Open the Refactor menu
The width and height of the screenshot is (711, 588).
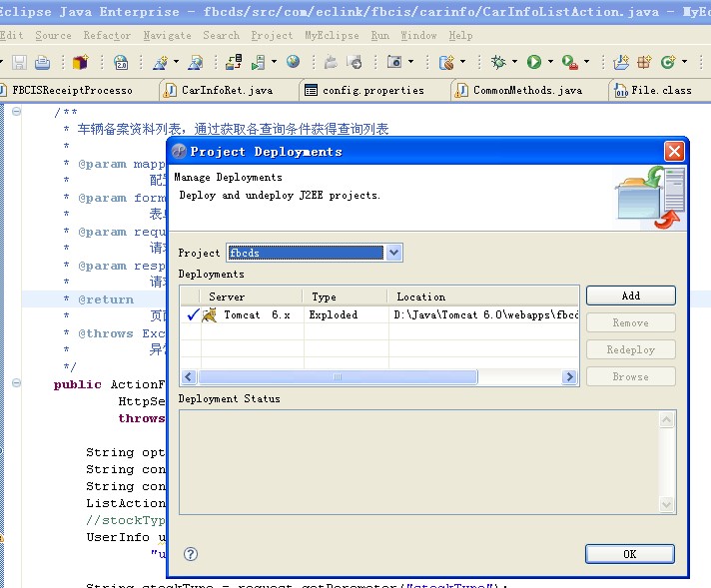(107, 35)
